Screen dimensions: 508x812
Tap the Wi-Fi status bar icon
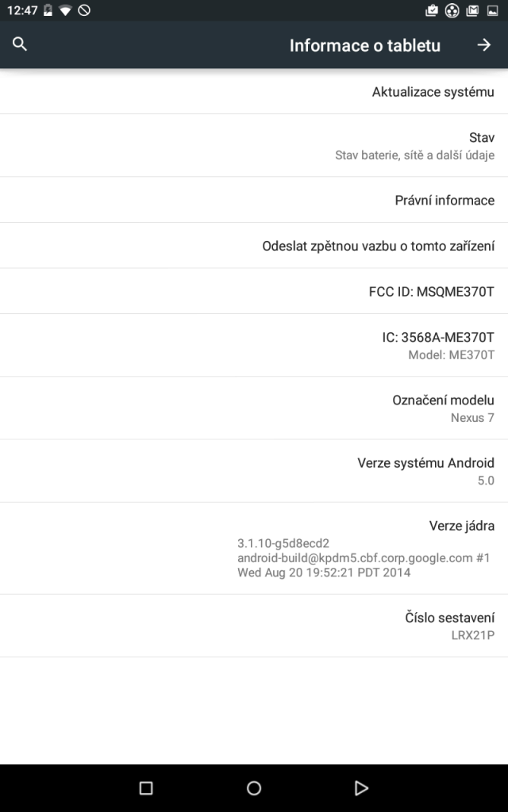[x=65, y=10]
